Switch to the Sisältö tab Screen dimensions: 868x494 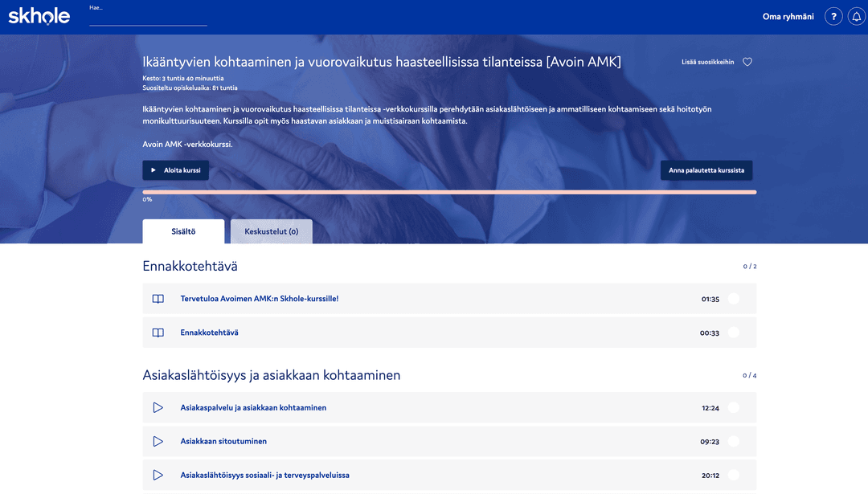point(183,231)
